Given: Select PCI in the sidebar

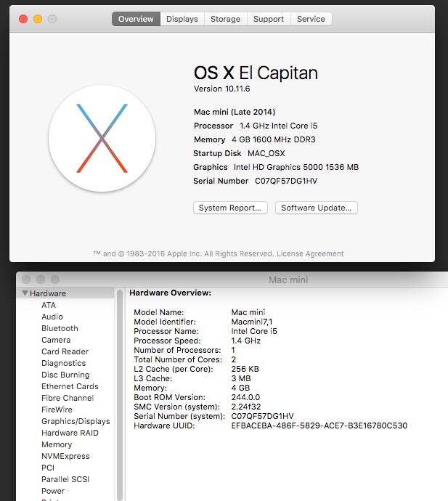Looking at the screenshot, I should coord(48,468).
